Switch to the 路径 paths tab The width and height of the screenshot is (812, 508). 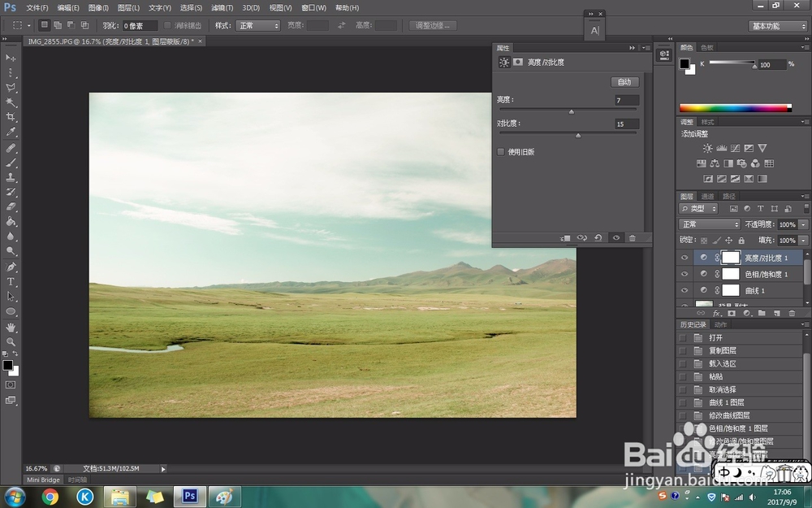729,196
